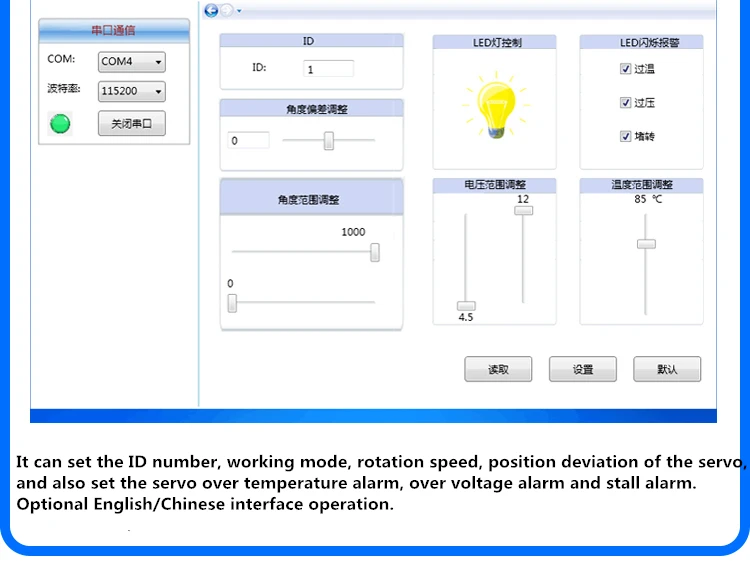Click the 温度范围调整 section header
The width and height of the screenshot is (750, 564).
(641, 185)
